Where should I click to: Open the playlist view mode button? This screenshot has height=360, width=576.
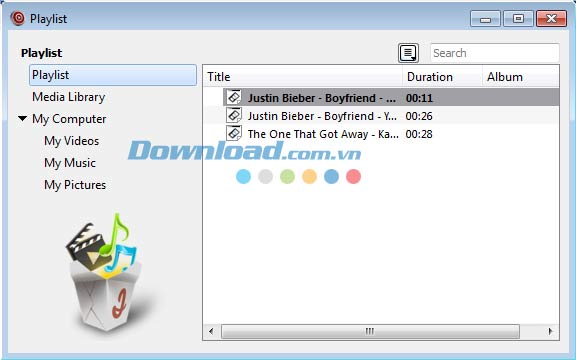[408, 53]
